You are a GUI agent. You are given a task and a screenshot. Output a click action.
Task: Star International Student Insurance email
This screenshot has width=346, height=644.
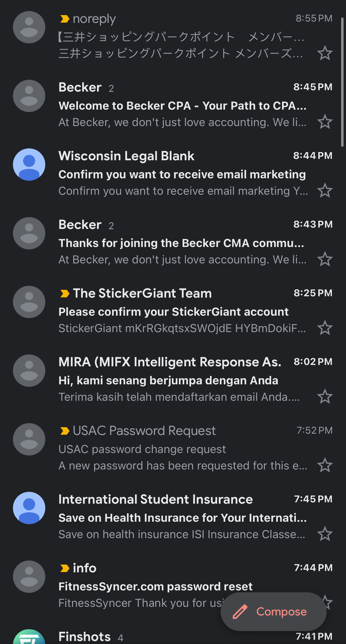(325, 534)
